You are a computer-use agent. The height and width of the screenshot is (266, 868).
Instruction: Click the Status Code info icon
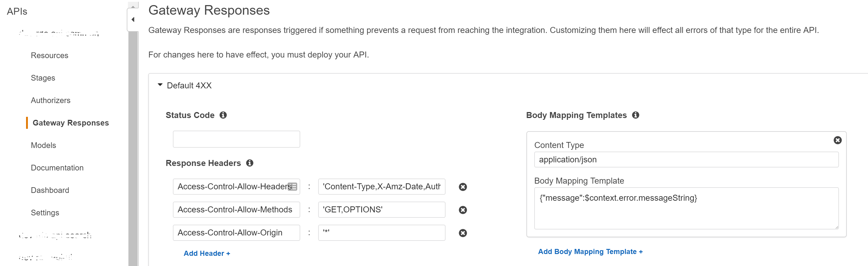coord(223,115)
